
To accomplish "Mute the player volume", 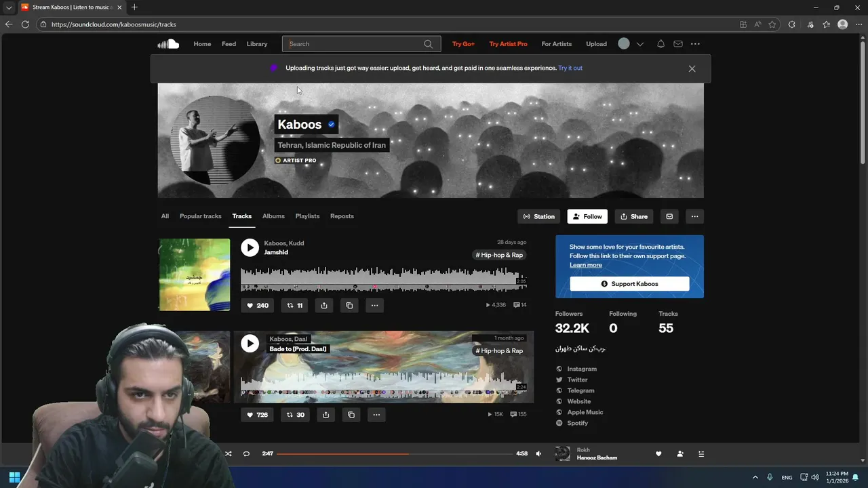I will coord(538,453).
